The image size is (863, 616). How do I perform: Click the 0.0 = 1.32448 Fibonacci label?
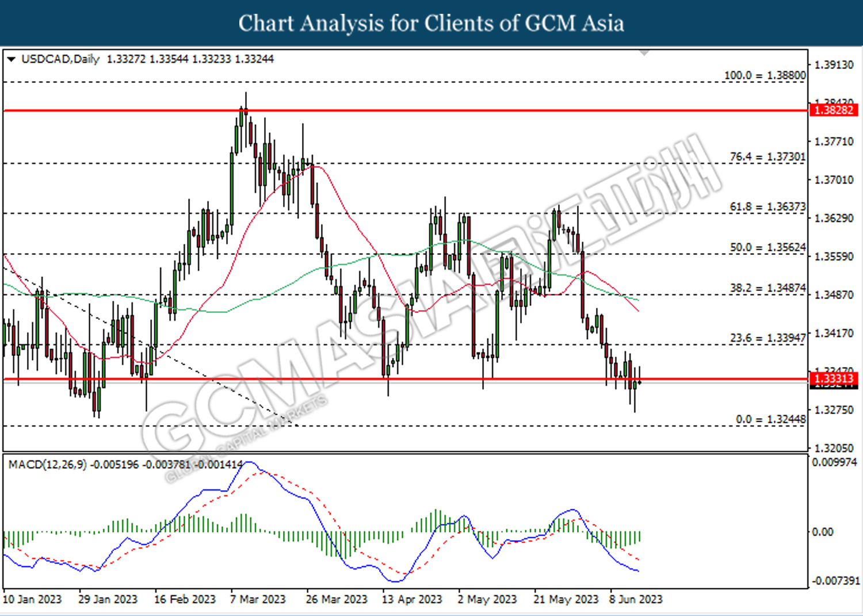tap(771, 419)
